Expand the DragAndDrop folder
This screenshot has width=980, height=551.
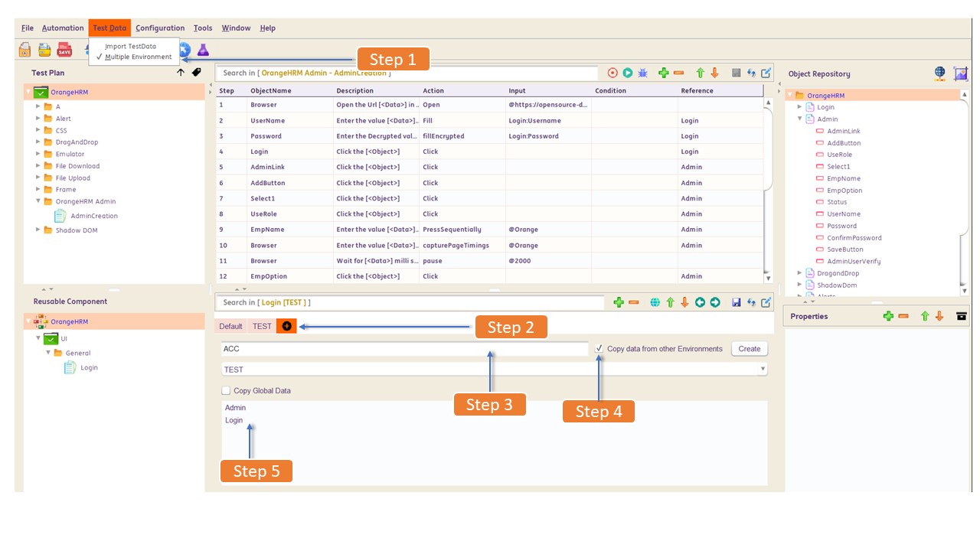tap(38, 142)
